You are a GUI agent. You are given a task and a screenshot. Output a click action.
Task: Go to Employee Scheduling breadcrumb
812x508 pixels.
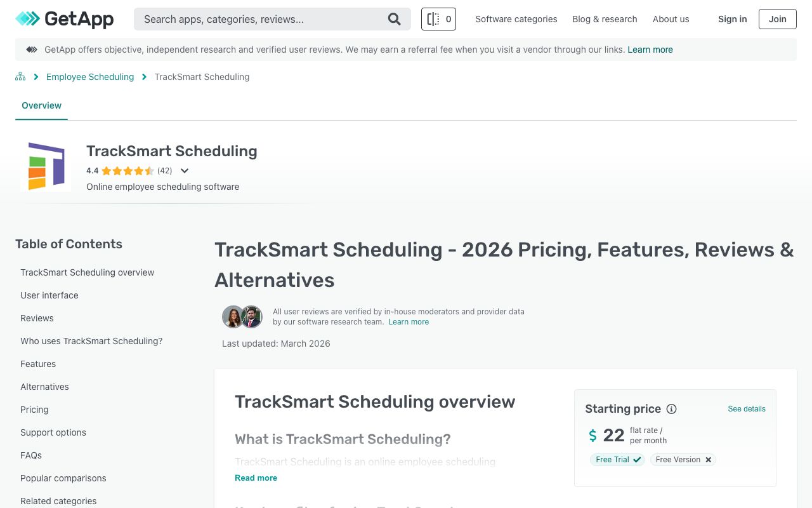click(90, 77)
